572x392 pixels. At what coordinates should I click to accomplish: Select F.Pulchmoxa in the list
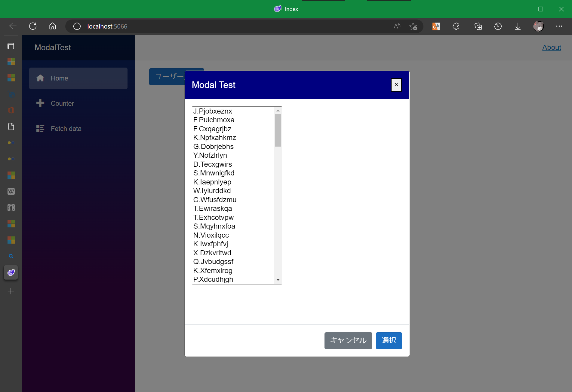tap(233, 120)
